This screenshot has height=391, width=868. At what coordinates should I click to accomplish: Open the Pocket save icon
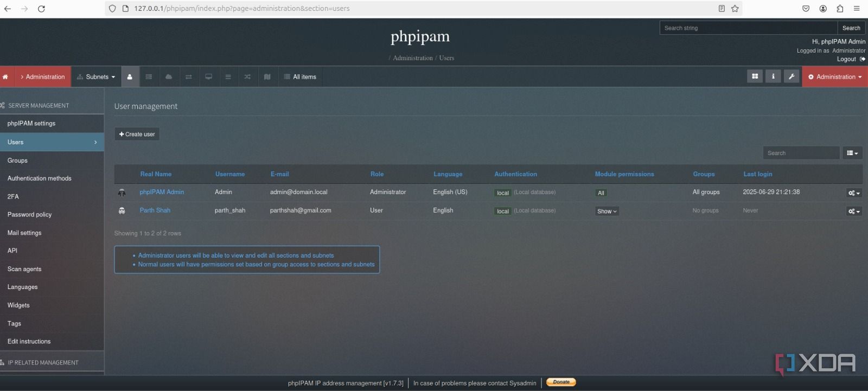pyautogui.click(x=806, y=9)
